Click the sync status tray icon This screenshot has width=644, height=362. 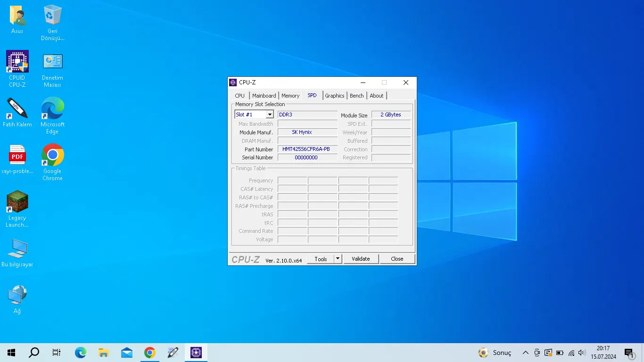[548, 353]
